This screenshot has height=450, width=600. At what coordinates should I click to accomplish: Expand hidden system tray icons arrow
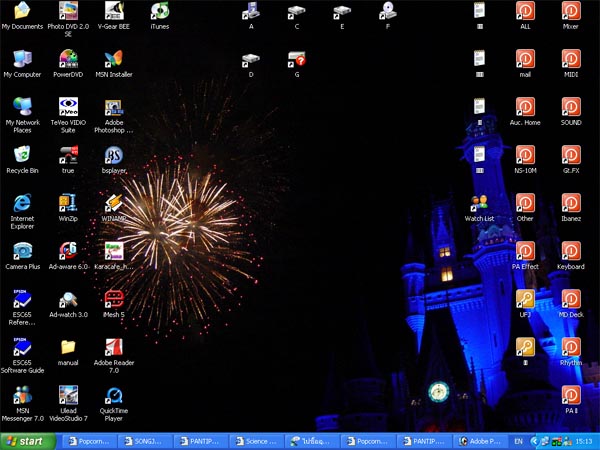pos(534,442)
